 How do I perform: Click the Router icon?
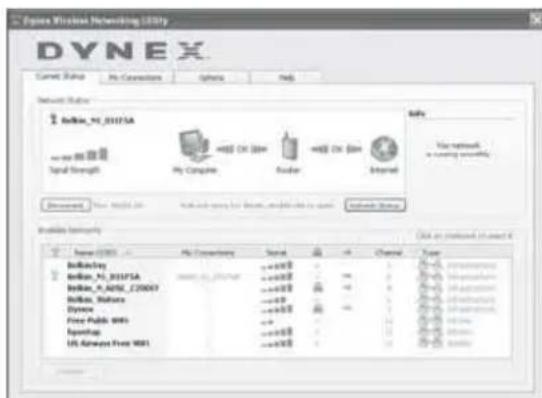[289, 146]
